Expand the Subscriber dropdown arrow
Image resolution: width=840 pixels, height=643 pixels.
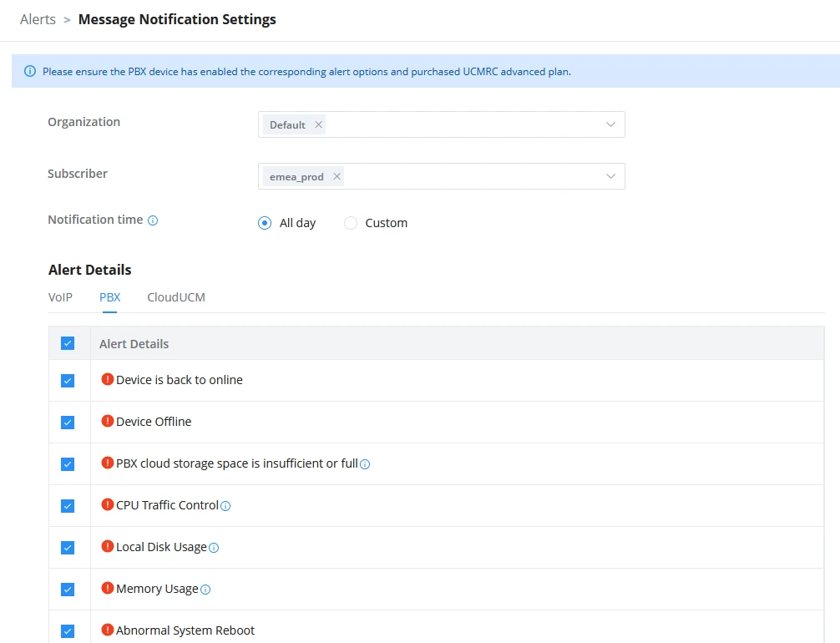coord(610,176)
